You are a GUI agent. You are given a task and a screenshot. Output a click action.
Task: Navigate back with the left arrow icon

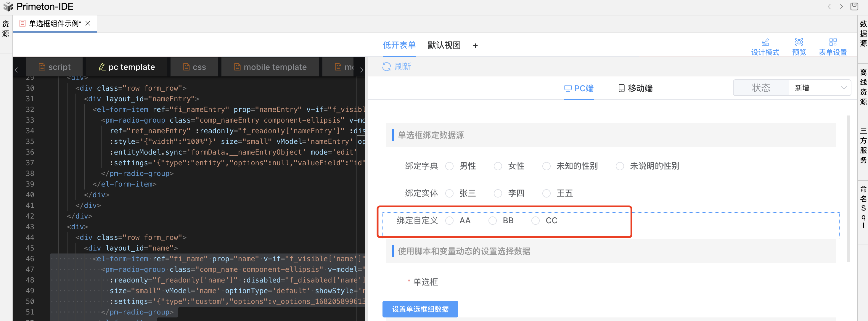(829, 7)
